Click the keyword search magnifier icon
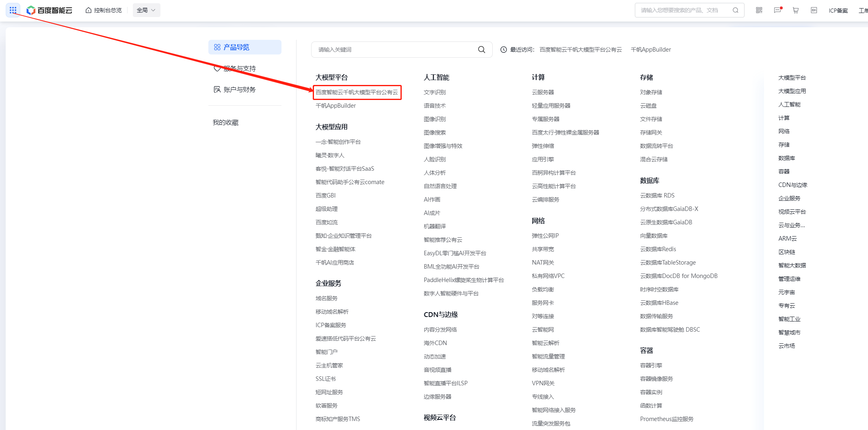Image resolution: width=868 pixels, height=430 pixels. [482, 50]
